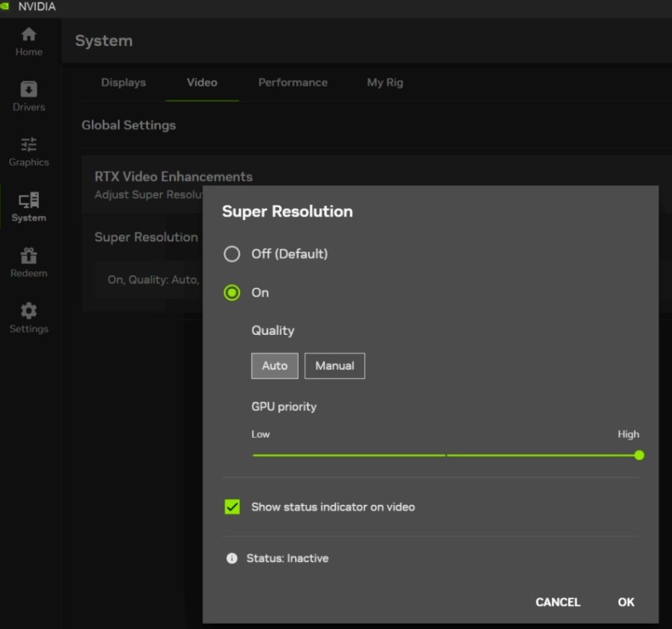Click the 'Super Resolution' dialog title

click(x=288, y=212)
